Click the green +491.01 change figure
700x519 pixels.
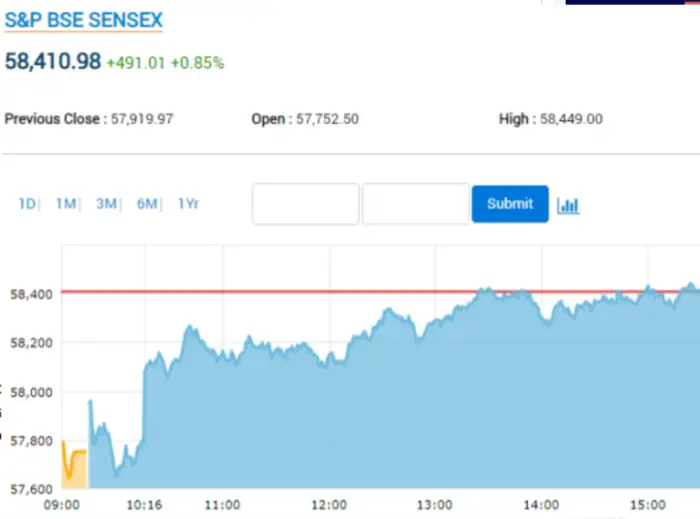point(136,63)
